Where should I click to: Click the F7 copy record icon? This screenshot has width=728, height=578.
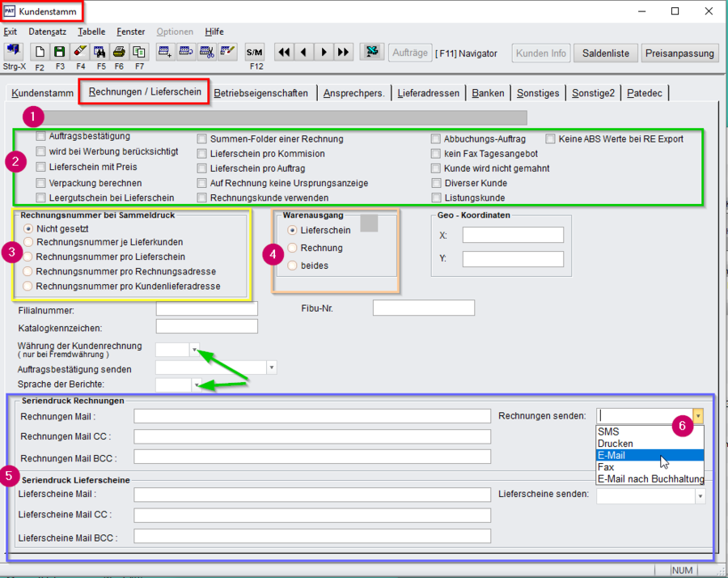139,52
